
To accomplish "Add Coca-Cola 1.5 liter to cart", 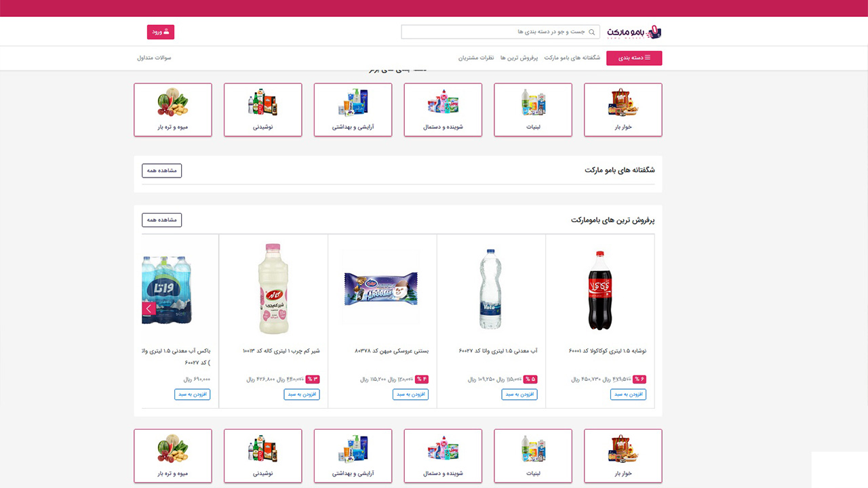I will point(628,394).
